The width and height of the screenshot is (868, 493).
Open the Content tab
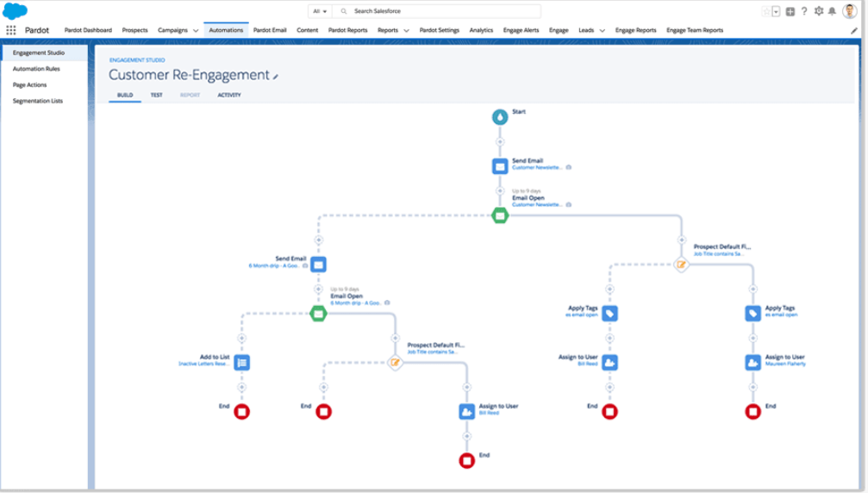point(307,30)
